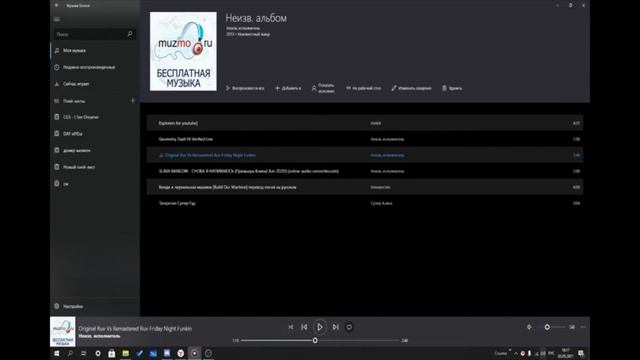Open the playlists section in the sidebar

coord(89,101)
